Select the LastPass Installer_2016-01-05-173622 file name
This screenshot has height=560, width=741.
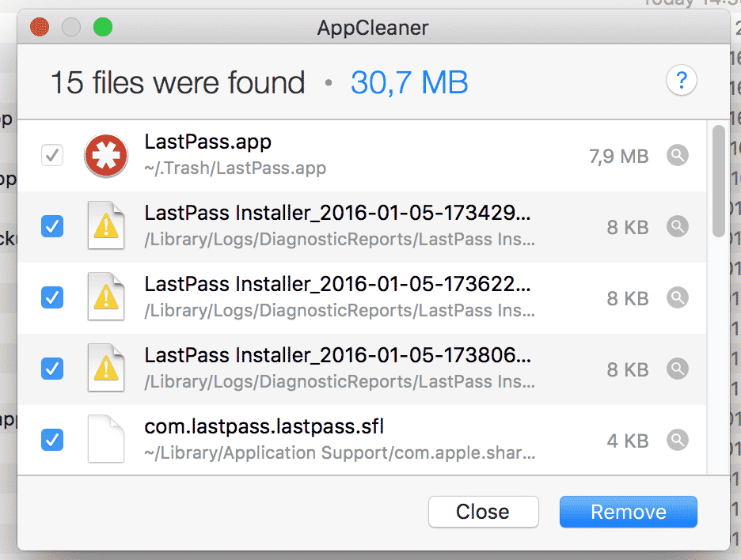[337, 284]
